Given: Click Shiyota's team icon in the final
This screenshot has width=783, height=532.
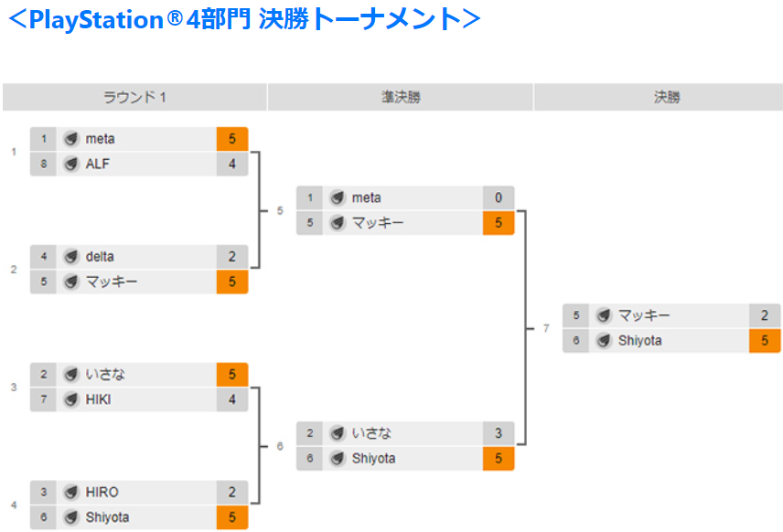Looking at the screenshot, I should click(605, 340).
